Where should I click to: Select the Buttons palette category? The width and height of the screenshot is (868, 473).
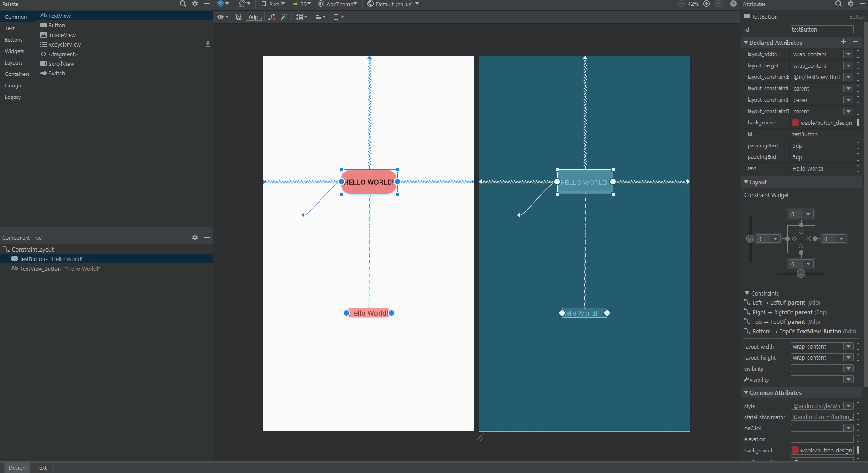(x=16, y=40)
